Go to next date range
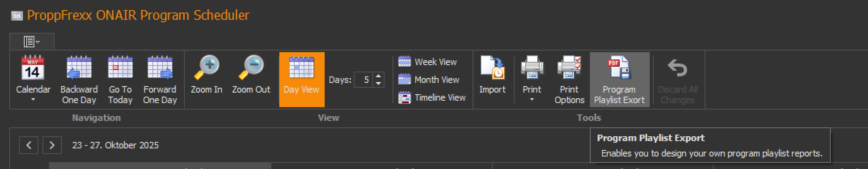Viewport: 868px width, 169px height. coord(52,145)
